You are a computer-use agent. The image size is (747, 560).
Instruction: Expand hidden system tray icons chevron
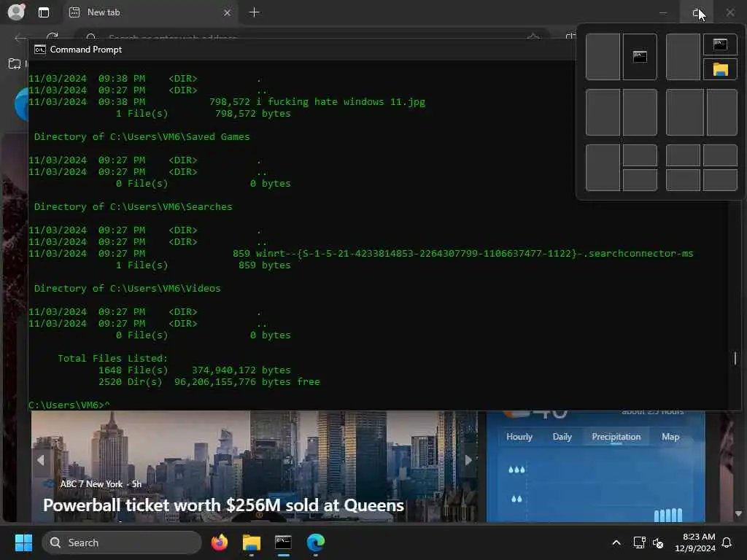tap(616, 542)
